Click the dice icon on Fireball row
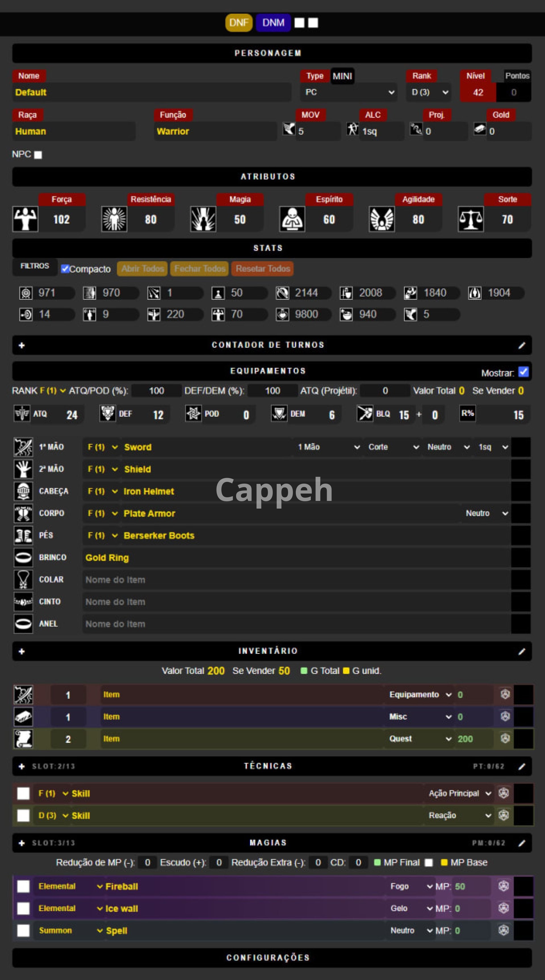The height and width of the screenshot is (980, 545). 504,886
